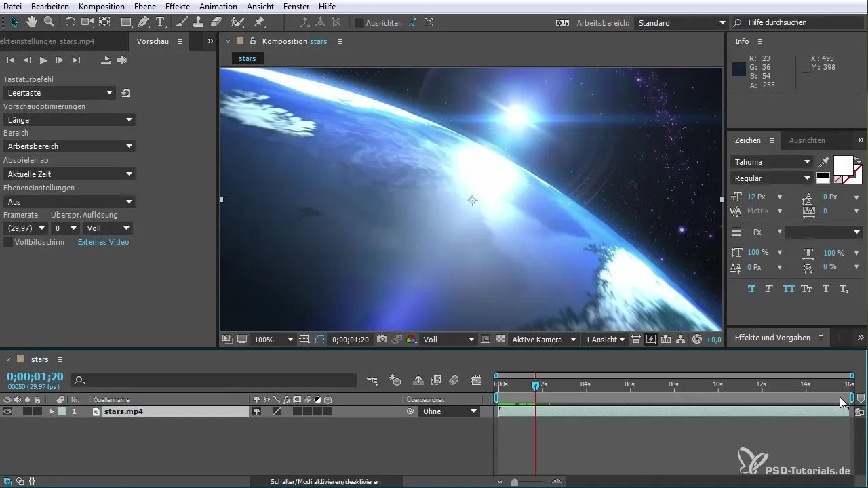The height and width of the screenshot is (488, 868).
Task: Select the Eraser tool
Action: coord(216,22)
